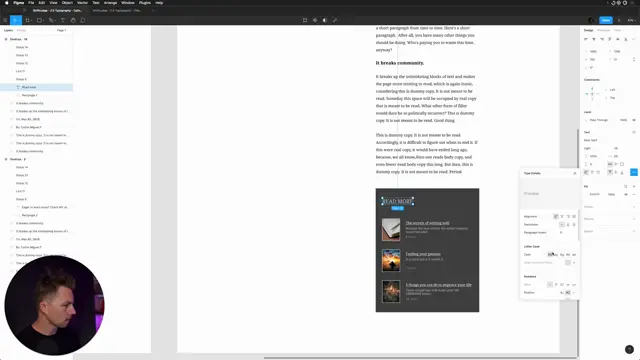Click the blue Share button

pos(606,20)
